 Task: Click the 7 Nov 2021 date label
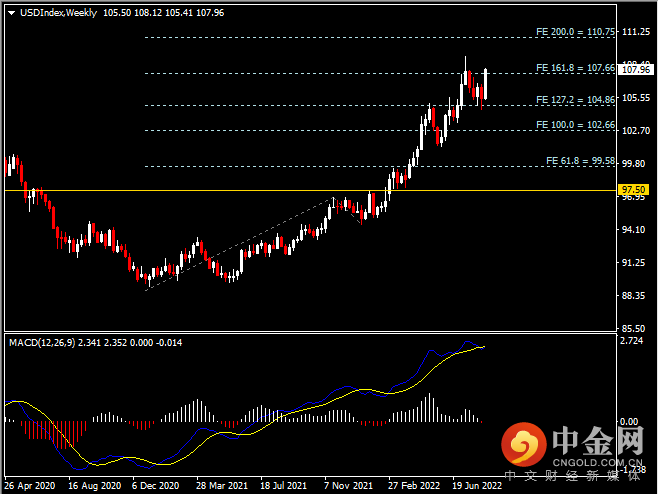(x=348, y=486)
